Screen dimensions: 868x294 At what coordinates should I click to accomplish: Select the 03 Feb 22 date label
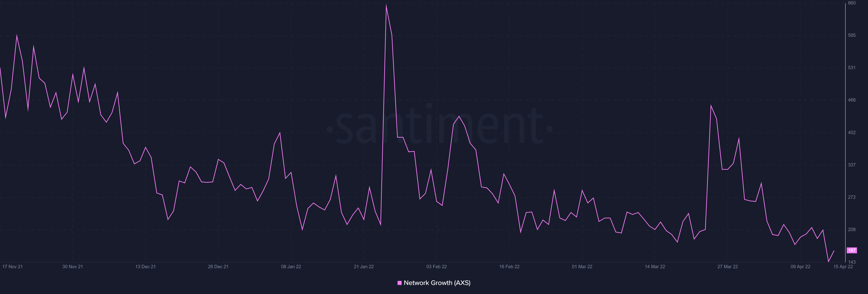click(436, 267)
